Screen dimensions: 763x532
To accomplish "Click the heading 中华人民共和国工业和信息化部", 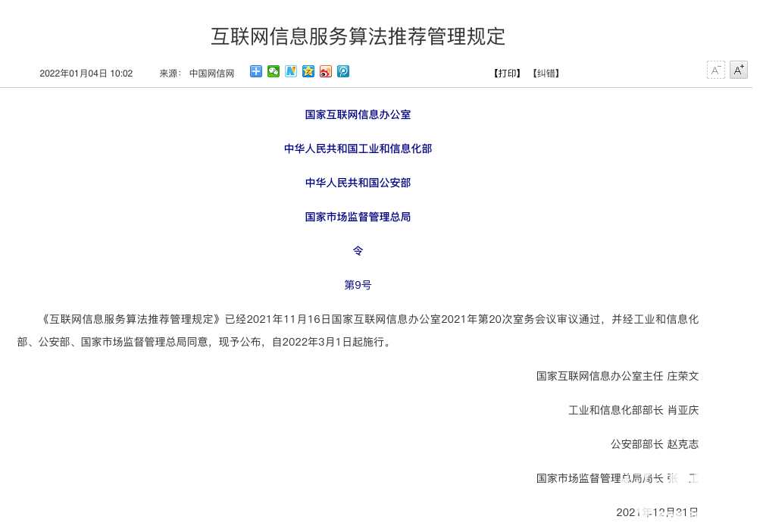I will tap(358, 149).
